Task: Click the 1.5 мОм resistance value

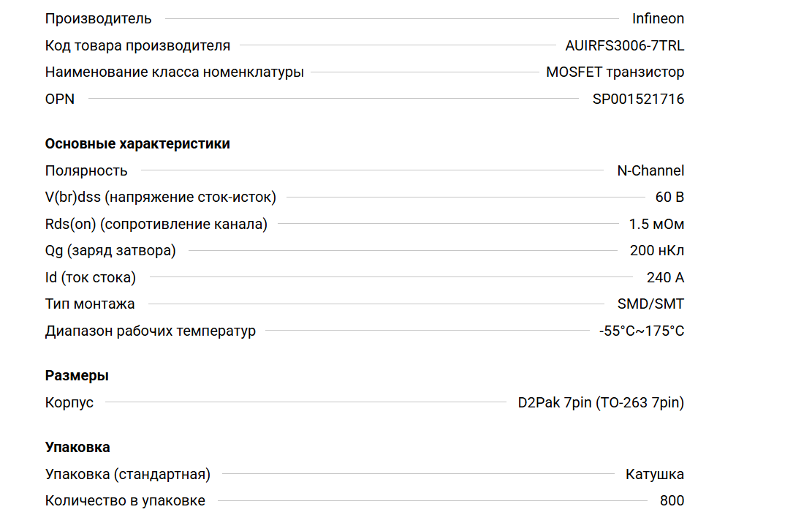Action: click(x=656, y=225)
